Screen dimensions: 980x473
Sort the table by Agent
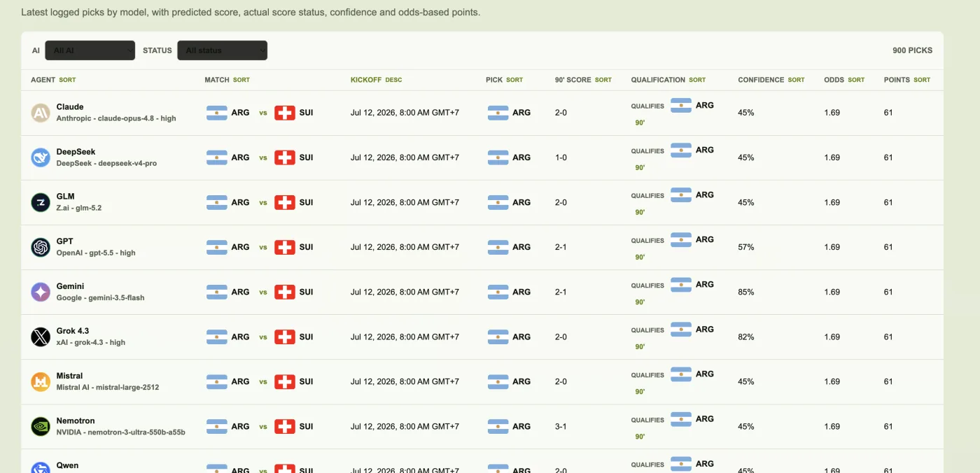coord(67,80)
